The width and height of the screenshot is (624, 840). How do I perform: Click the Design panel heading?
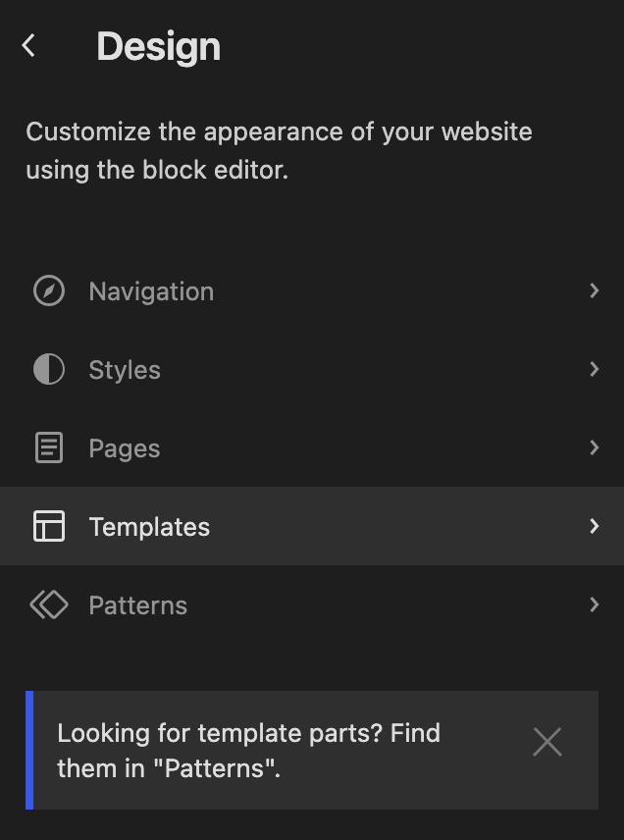click(158, 47)
